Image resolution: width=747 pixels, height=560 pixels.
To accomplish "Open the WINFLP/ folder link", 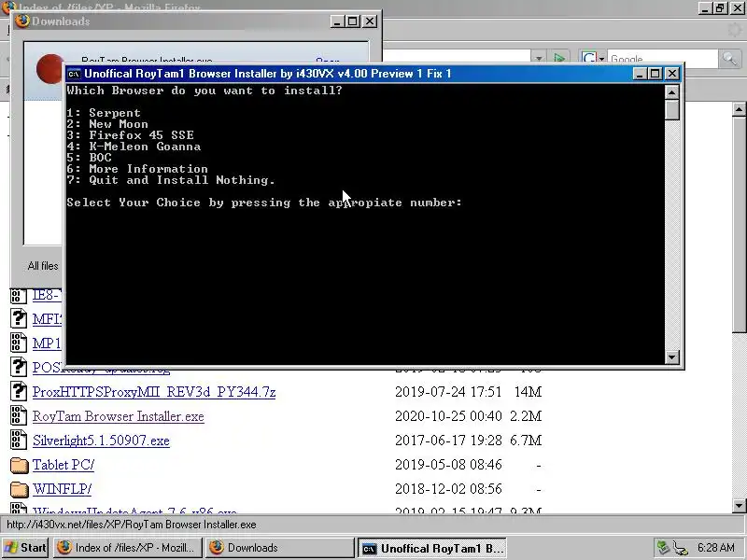I will (62, 489).
